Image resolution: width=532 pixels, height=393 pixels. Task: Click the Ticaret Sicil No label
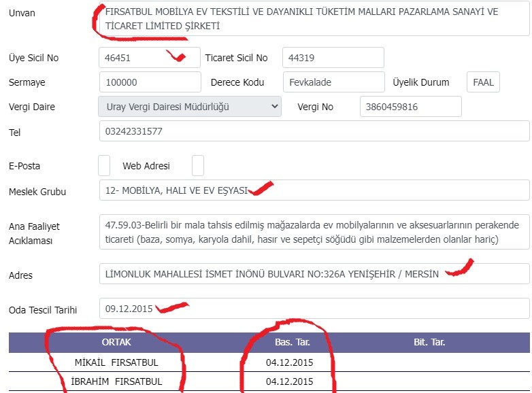237,58
